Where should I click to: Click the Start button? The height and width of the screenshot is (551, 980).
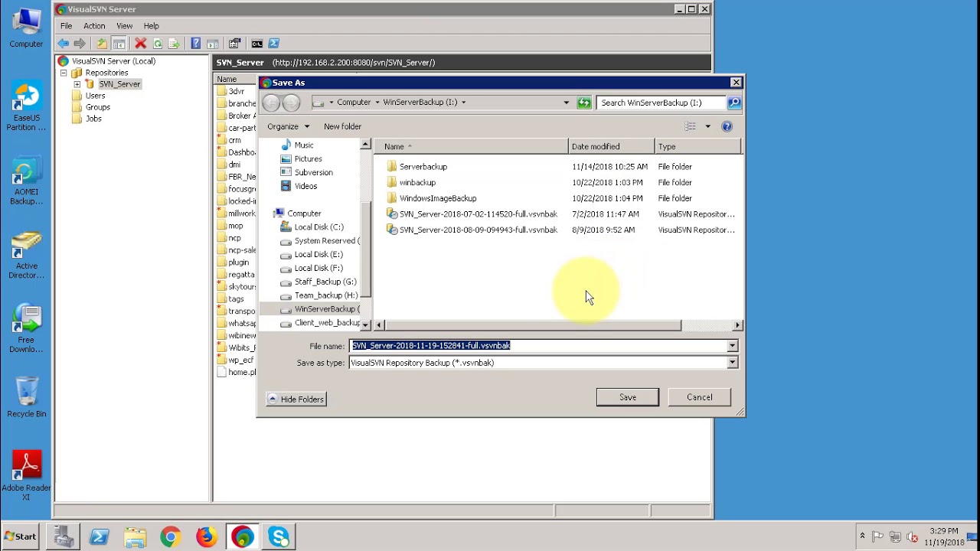click(20, 536)
